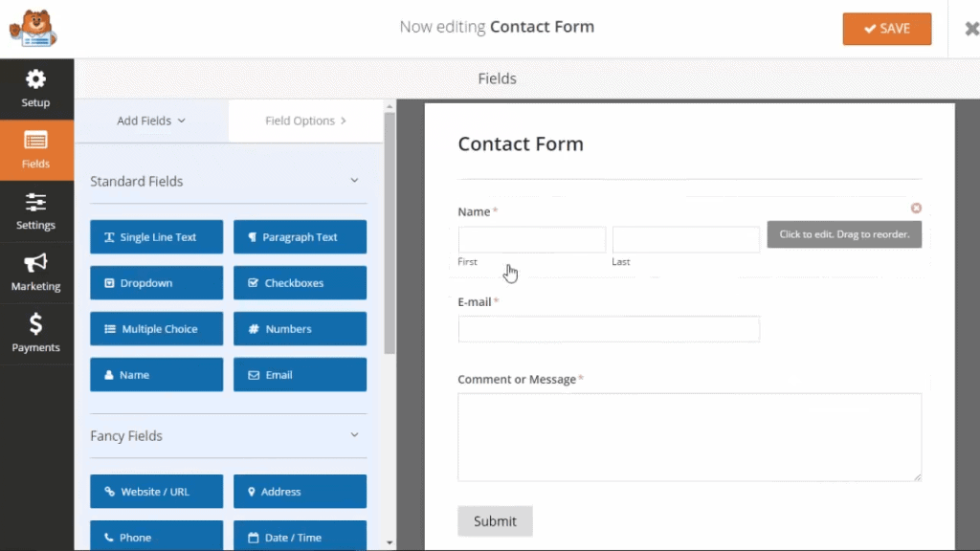980x551 pixels.
Task: Close the form builder with X
Action: click(971, 29)
